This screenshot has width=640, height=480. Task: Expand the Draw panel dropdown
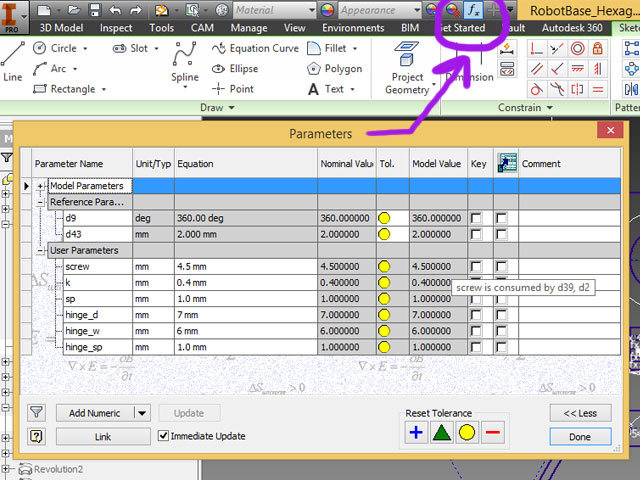pos(217,108)
